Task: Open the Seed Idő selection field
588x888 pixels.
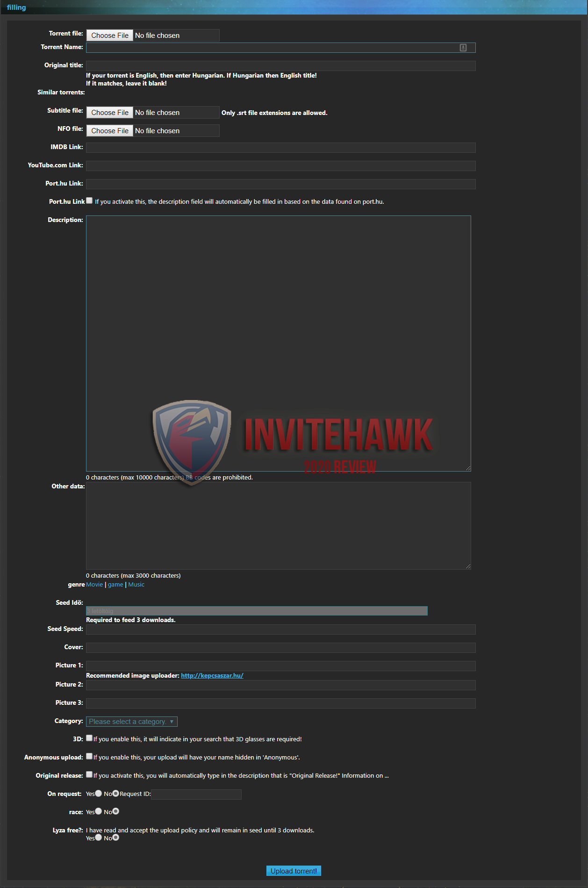Action: click(x=257, y=611)
